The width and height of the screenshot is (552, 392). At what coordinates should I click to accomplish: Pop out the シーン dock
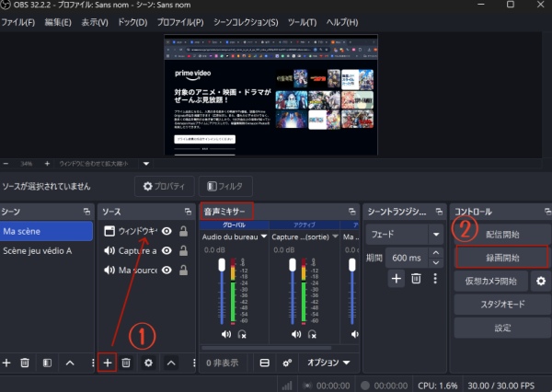point(86,212)
